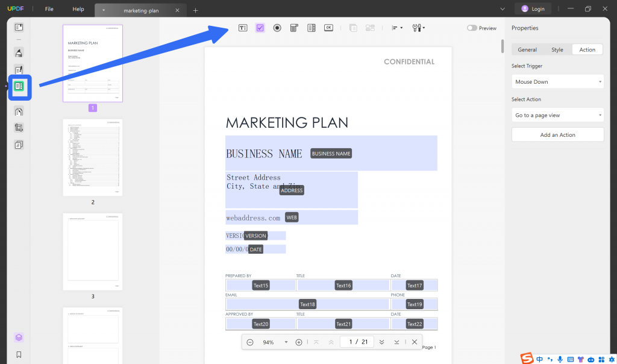
Task: Select the page 3 thumbnail
Action: click(x=92, y=251)
